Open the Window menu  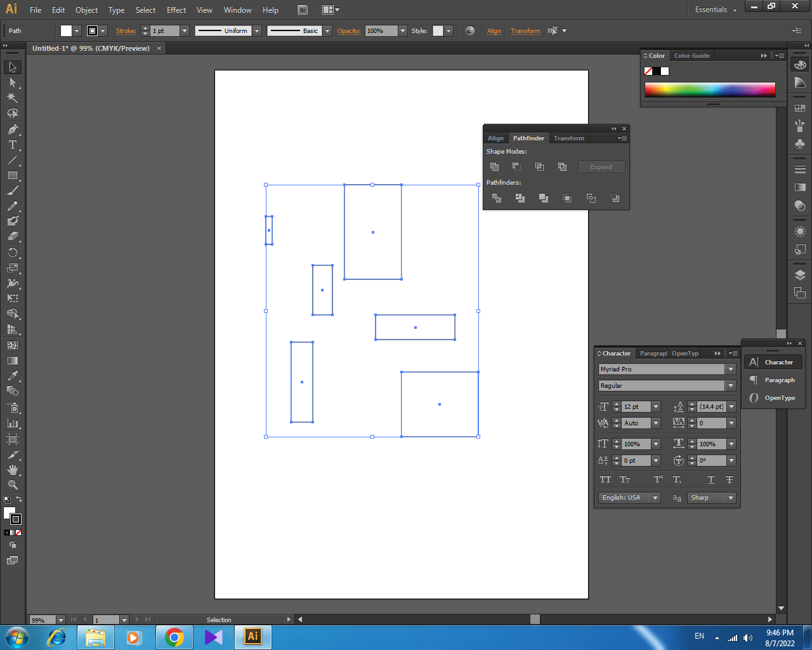tap(238, 10)
